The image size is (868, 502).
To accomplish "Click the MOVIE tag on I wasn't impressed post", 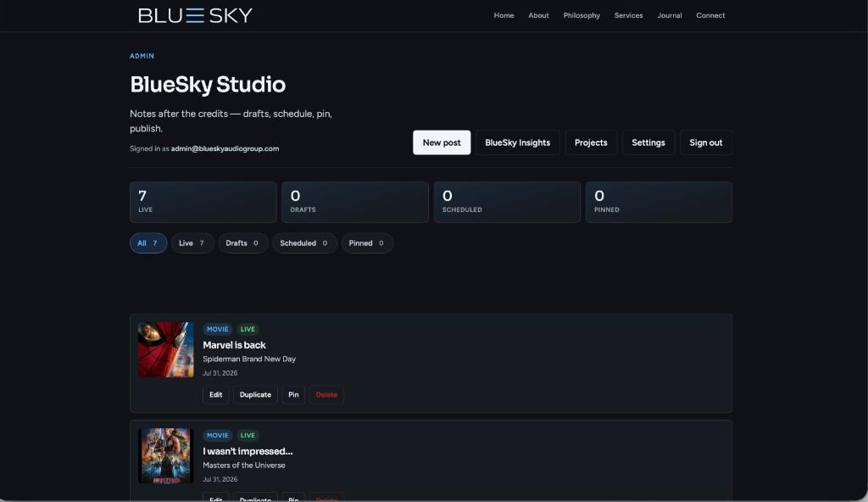I will 218,436.
